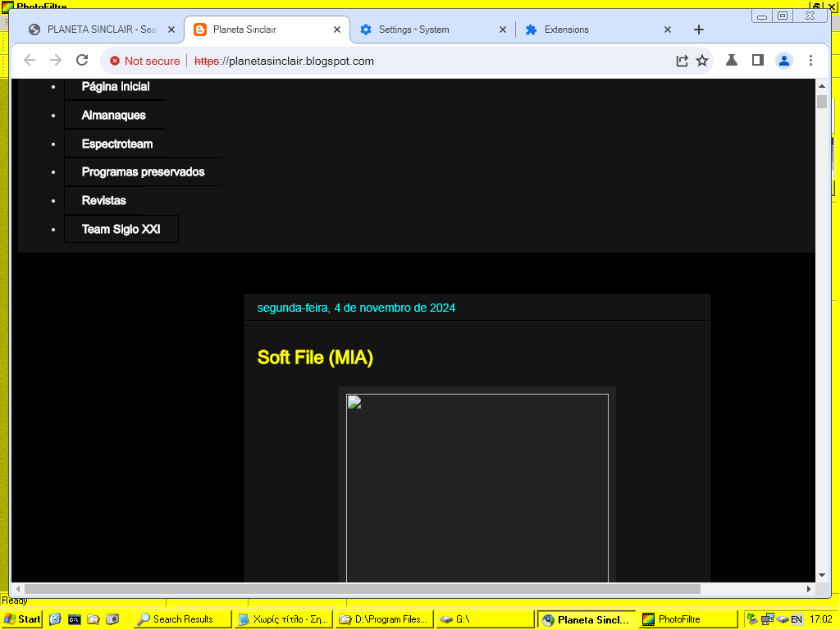Click the 17:02 tray clock
The height and width of the screenshot is (630, 840).
(x=820, y=619)
